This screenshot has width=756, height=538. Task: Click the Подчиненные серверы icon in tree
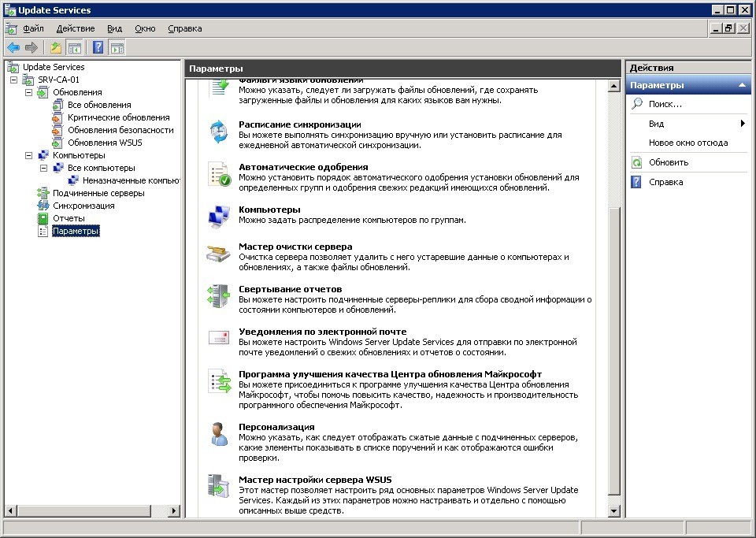click(43, 193)
